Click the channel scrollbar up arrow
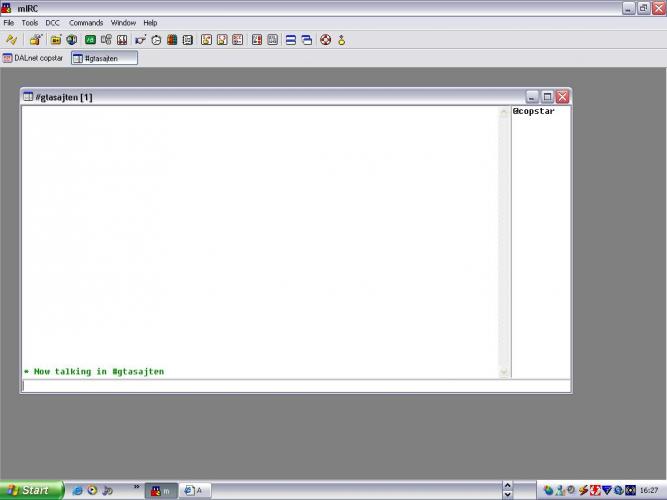This screenshot has height=500, width=667. tap(504, 112)
